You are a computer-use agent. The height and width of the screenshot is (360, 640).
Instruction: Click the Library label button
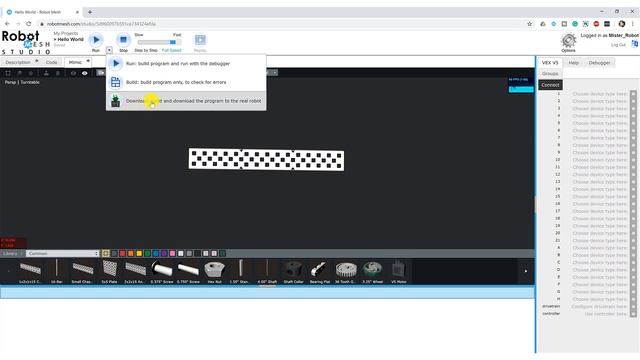click(10, 253)
